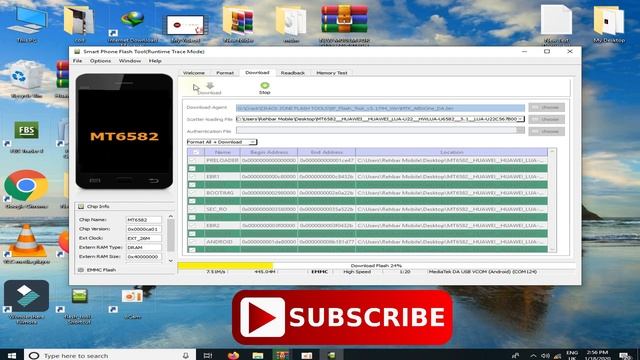Toggle the EBR2 row checkbox
Viewport: 640px width, 360px height.
tap(192, 225)
